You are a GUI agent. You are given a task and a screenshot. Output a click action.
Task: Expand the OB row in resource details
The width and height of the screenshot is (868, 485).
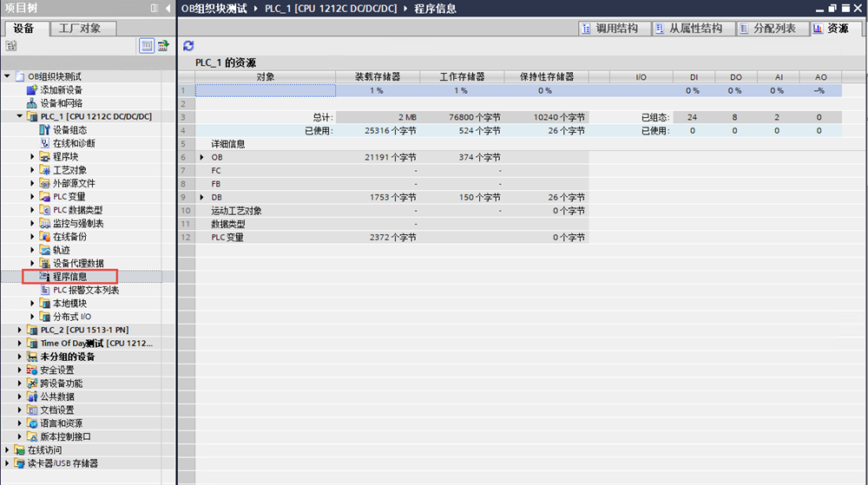point(202,157)
